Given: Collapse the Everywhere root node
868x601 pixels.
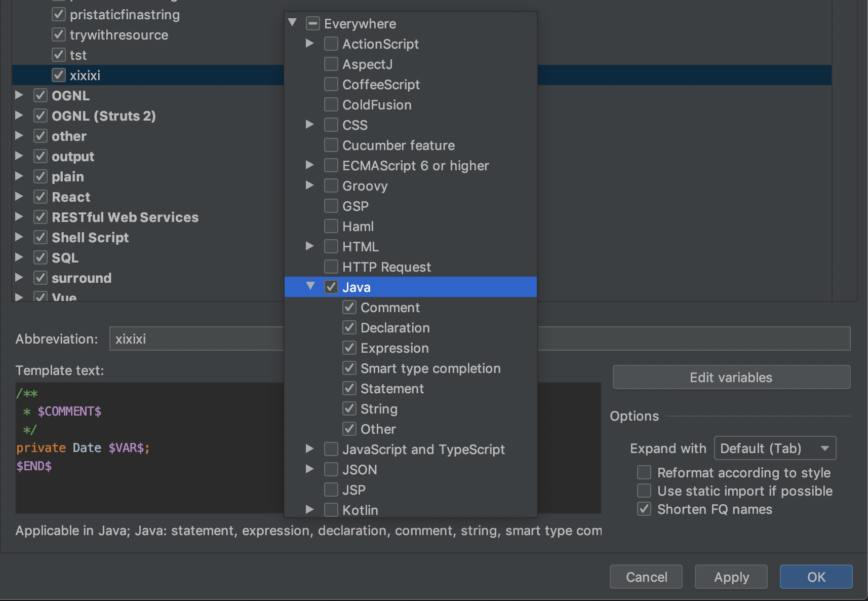Looking at the screenshot, I should pos(292,23).
